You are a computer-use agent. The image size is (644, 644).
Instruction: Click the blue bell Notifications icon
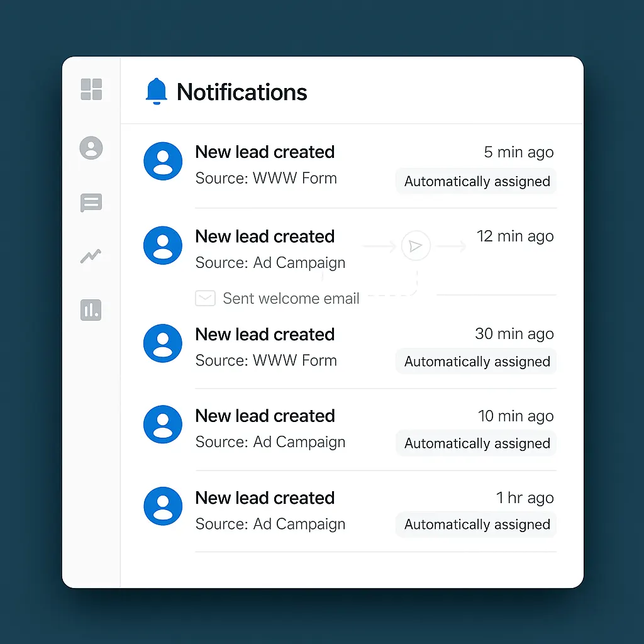click(156, 91)
